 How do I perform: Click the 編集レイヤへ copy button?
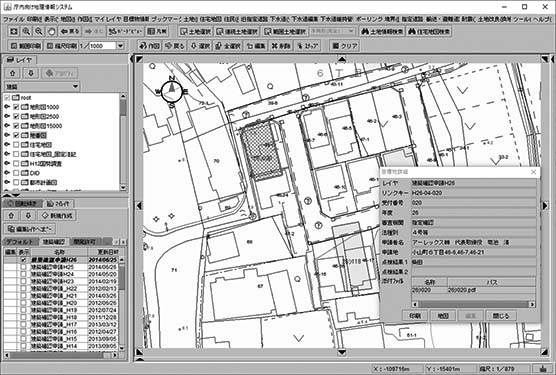tap(30, 229)
